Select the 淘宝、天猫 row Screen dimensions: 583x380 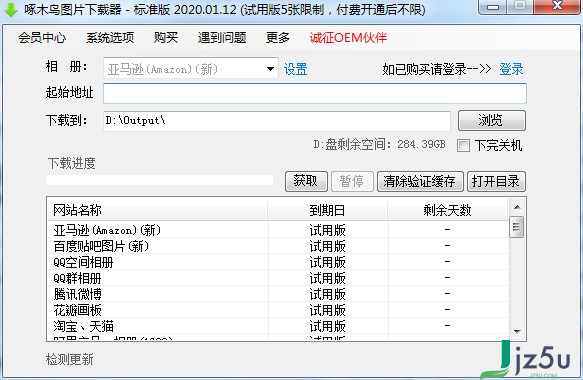click(x=278, y=326)
